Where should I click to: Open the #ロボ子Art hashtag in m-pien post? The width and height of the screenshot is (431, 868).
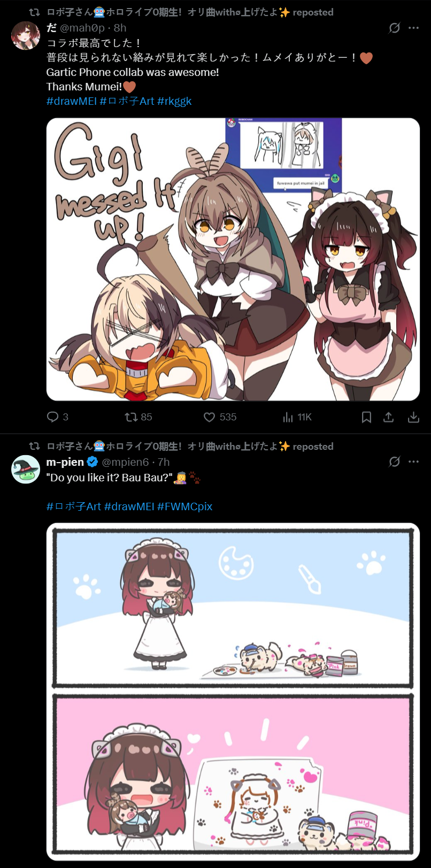click(x=74, y=506)
